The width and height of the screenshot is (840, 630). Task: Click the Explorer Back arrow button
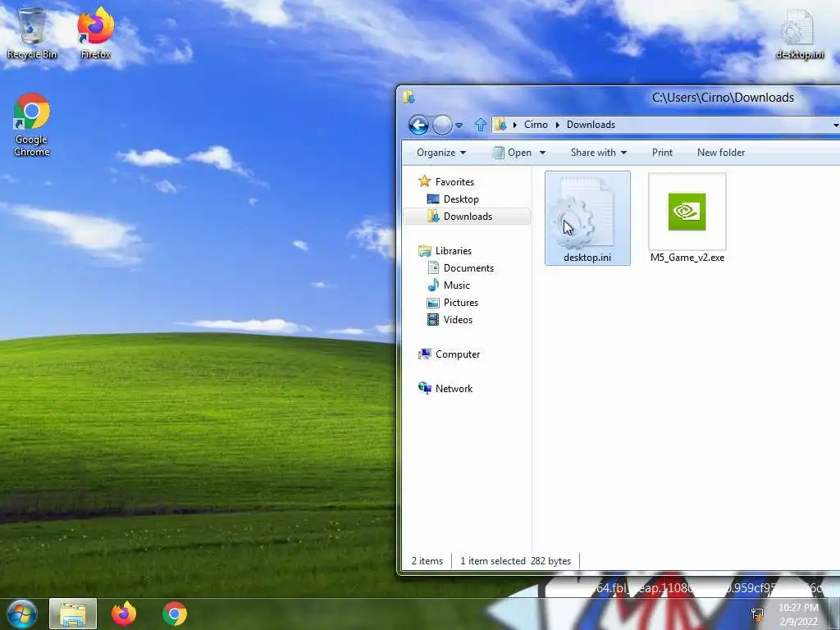tap(418, 125)
